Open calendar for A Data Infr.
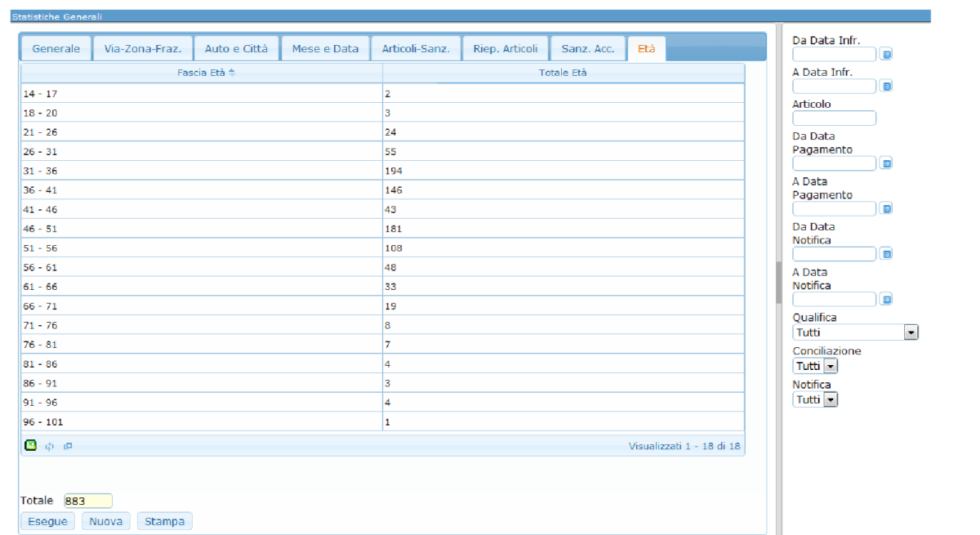 pos(886,86)
